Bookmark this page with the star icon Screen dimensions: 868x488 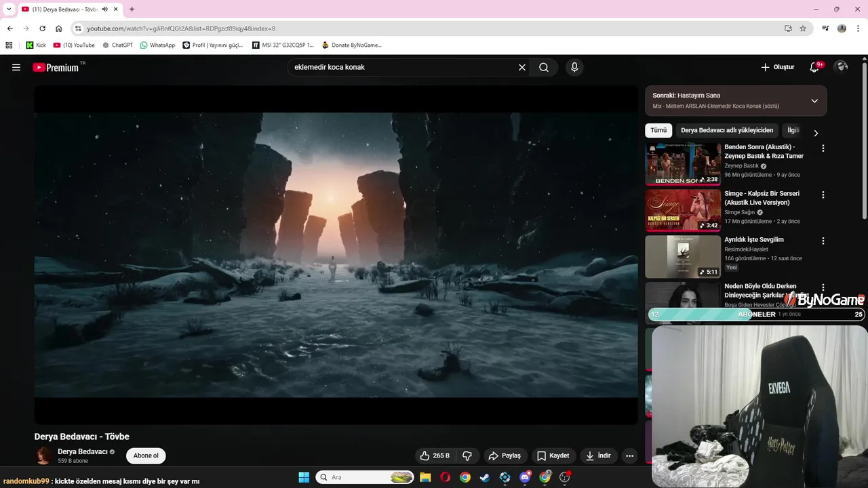point(803,28)
